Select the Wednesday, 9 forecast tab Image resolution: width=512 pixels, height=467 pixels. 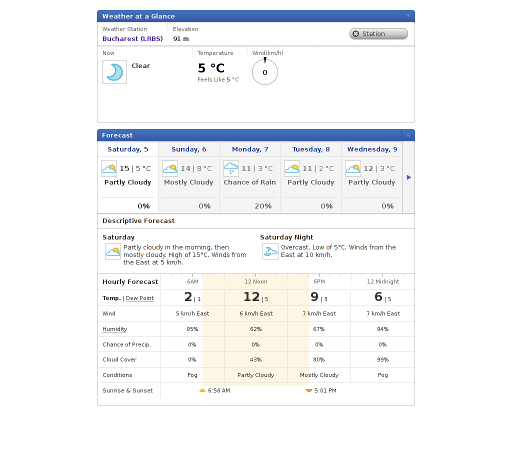[372, 149]
